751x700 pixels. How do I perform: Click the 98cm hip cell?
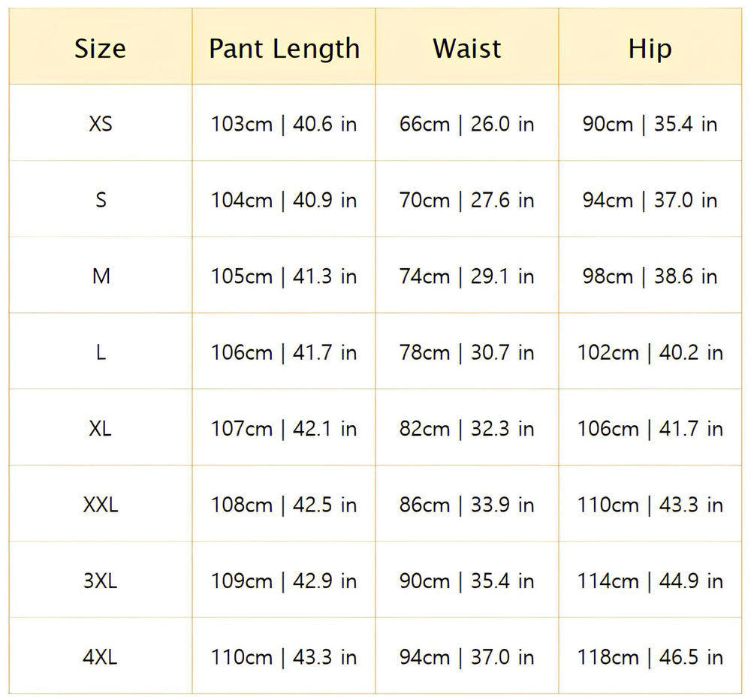click(x=650, y=276)
